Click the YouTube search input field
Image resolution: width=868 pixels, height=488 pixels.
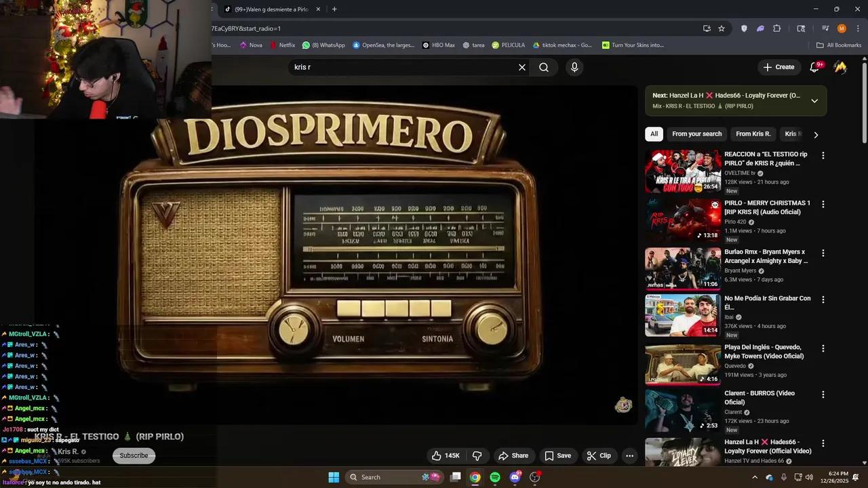point(403,67)
